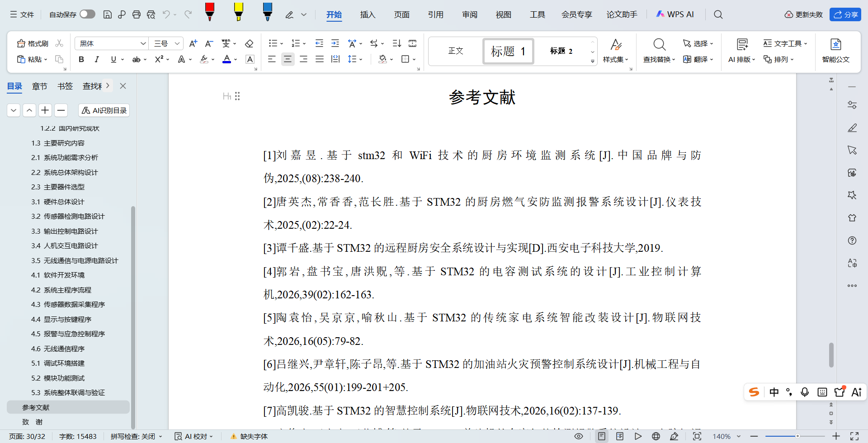Click the zoom in plus icon
Image resolution: width=868 pixels, height=443 pixels.
coord(836,436)
